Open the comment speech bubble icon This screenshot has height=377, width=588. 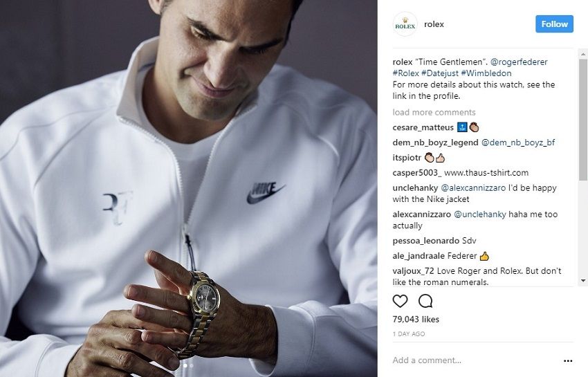coord(425,301)
